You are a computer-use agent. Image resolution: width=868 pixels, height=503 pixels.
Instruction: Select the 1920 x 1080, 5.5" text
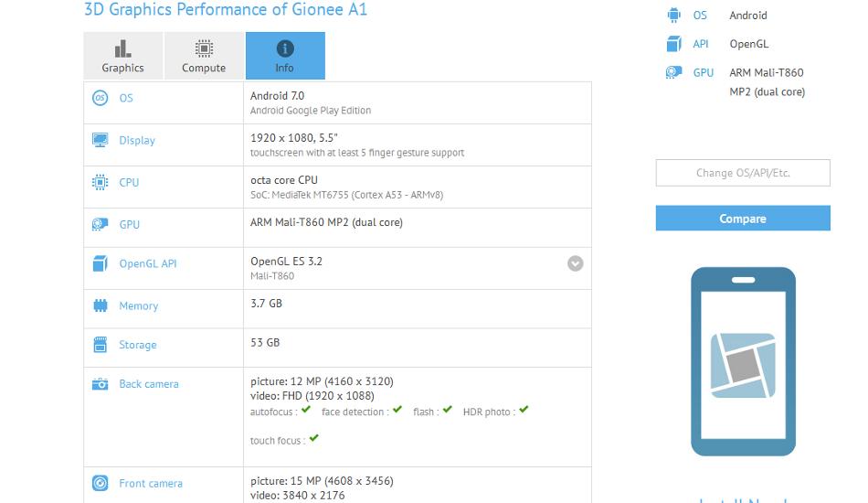294,138
